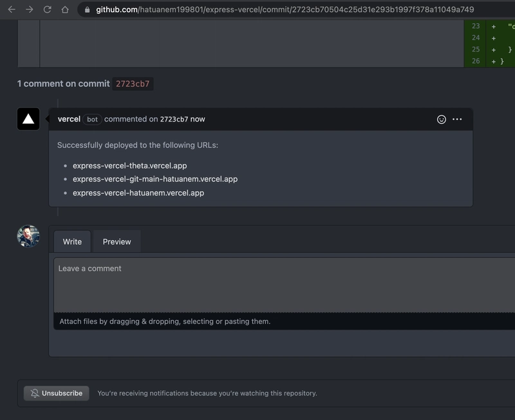
Task: Go forward with browser forward arrow
Action: 29,10
